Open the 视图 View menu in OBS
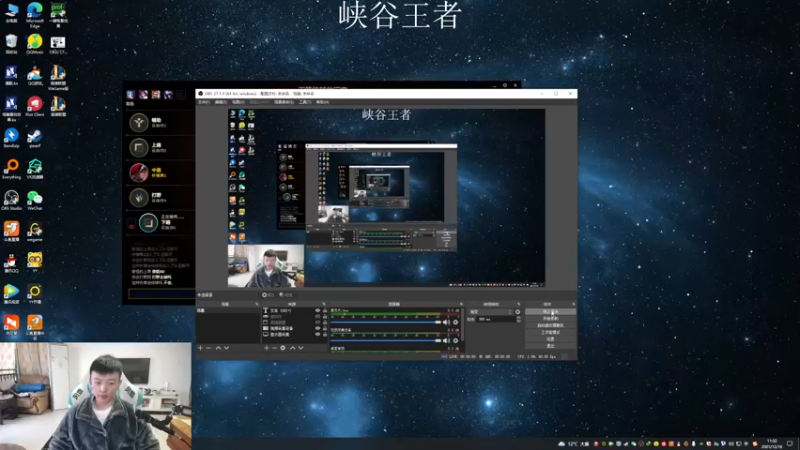Screen dimensions: 800x450 [x=238, y=102]
